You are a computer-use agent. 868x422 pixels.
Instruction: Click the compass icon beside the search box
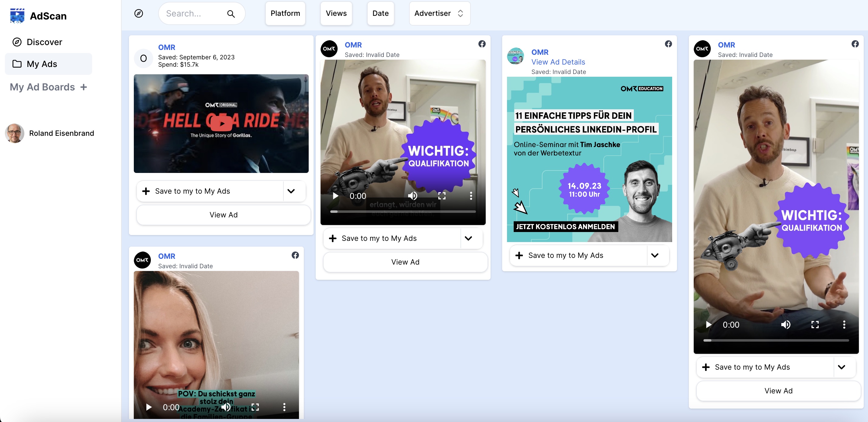pyautogui.click(x=138, y=13)
